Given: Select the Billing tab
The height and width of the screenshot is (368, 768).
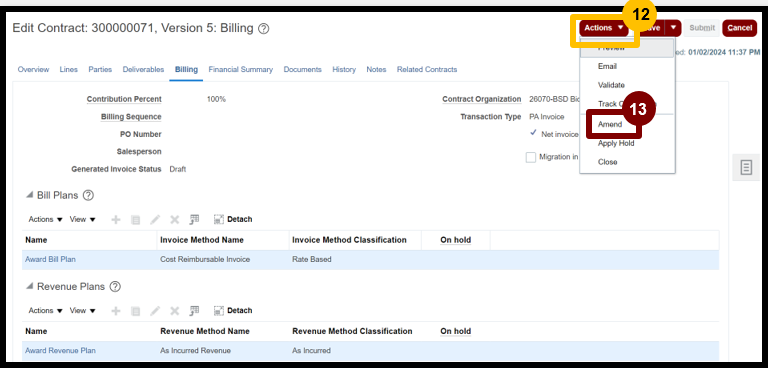Looking at the screenshot, I should tap(186, 70).
